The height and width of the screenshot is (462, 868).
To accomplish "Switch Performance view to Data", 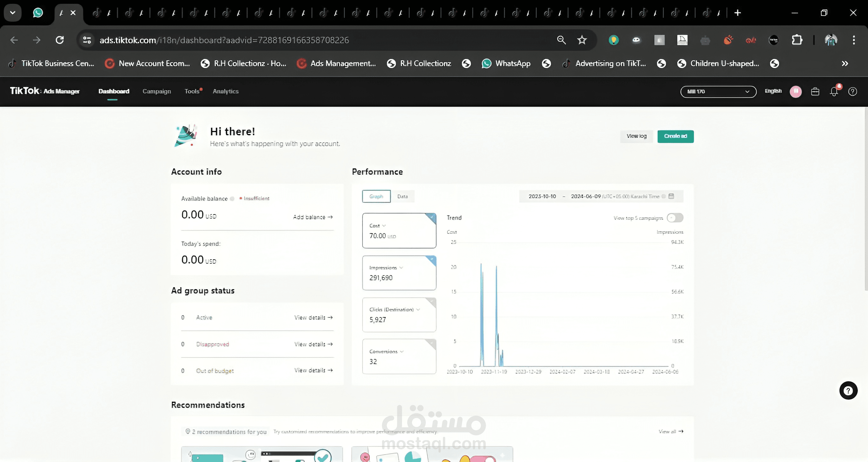I will [402, 196].
